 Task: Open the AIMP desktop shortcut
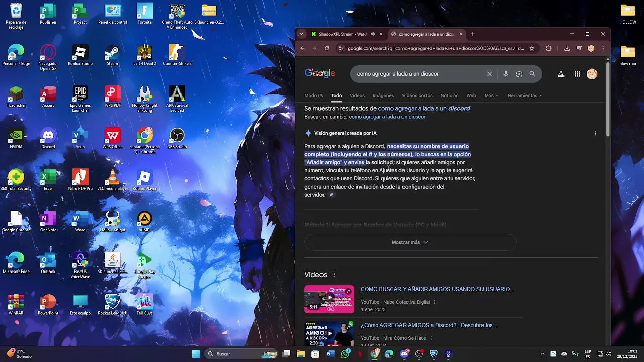pyautogui.click(x=144, y=221)
